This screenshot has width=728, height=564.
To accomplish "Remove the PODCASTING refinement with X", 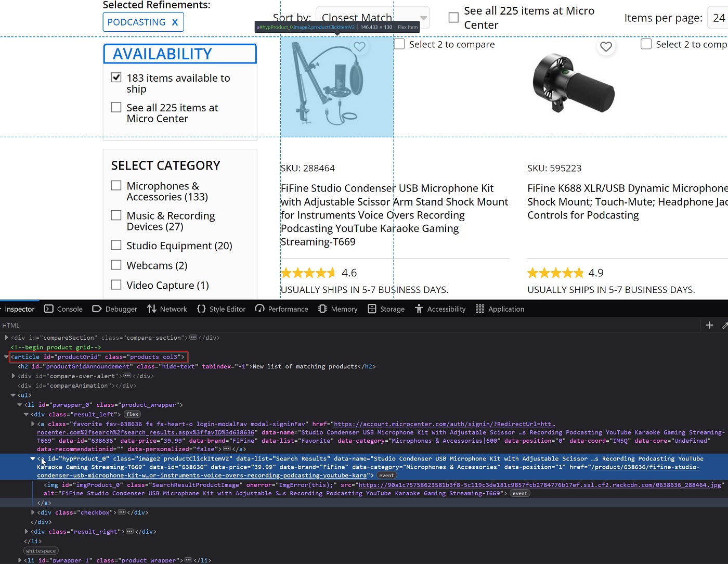I will click(x=175, y=22).
